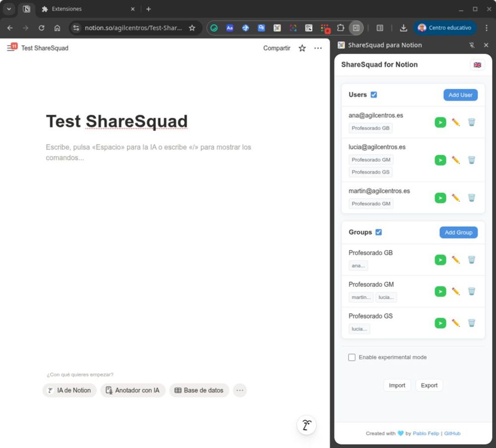
Task: Run share action for lucia@agilcentros.es
Action: 440,160
